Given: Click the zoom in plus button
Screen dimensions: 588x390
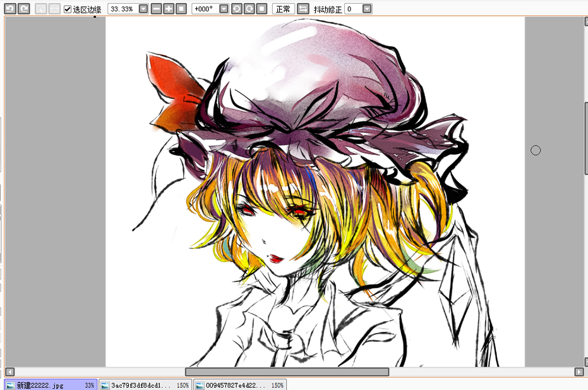Looking at the screenshot, I should coord(169,9).
